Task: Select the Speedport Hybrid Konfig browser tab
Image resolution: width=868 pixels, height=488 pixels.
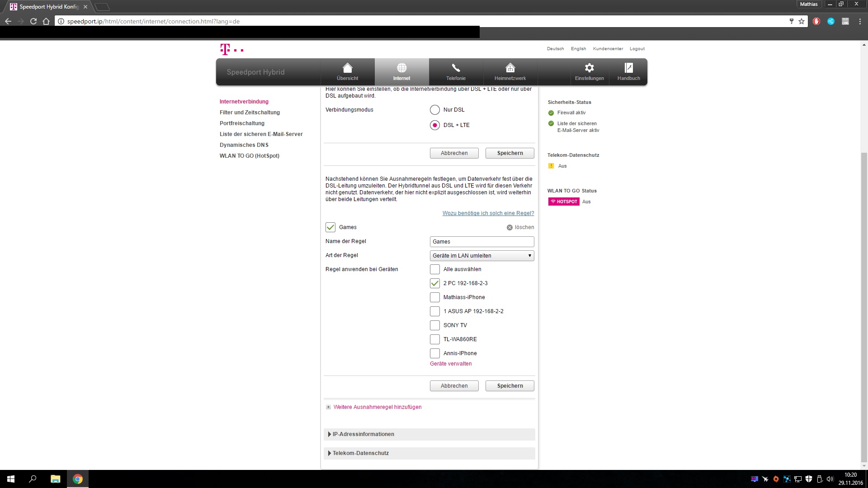Action: [48, 7]
